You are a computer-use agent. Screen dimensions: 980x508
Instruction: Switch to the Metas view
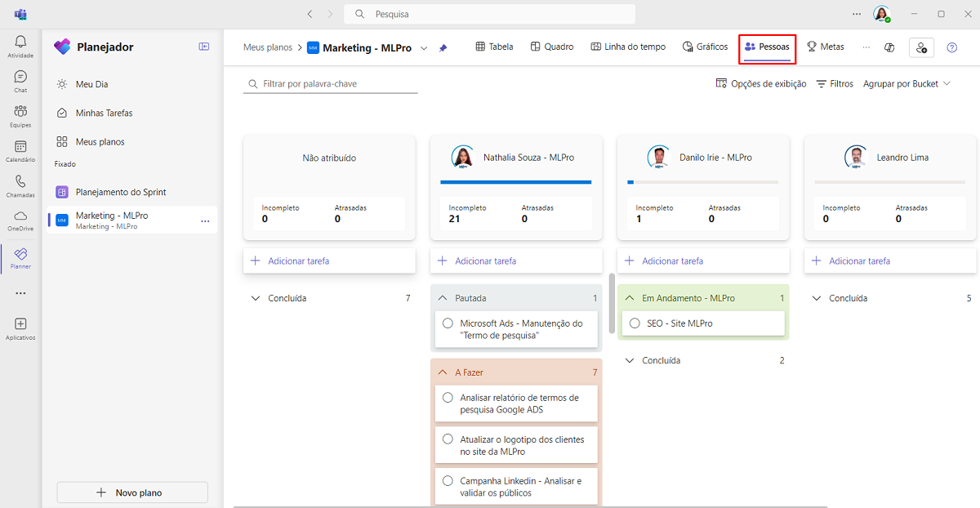(826, 47)
